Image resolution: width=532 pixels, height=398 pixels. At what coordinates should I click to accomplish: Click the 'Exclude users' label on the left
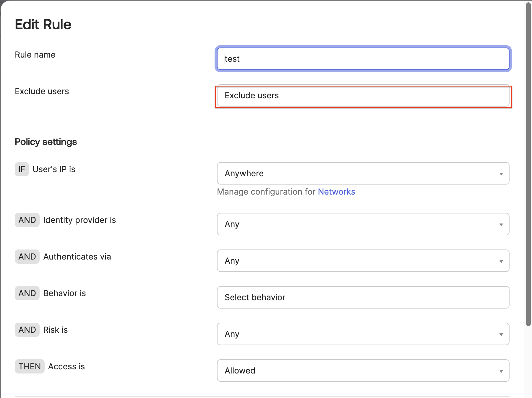(x=42, y=92)
